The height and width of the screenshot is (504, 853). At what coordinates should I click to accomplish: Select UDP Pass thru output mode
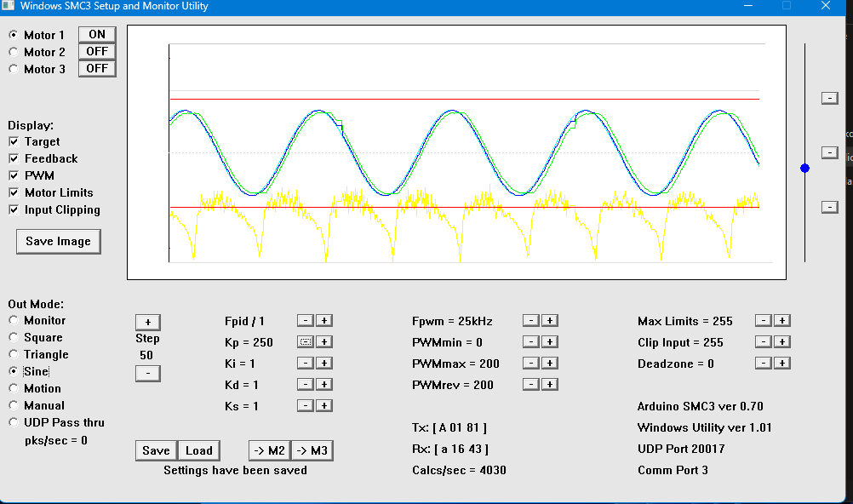[14, 423]
